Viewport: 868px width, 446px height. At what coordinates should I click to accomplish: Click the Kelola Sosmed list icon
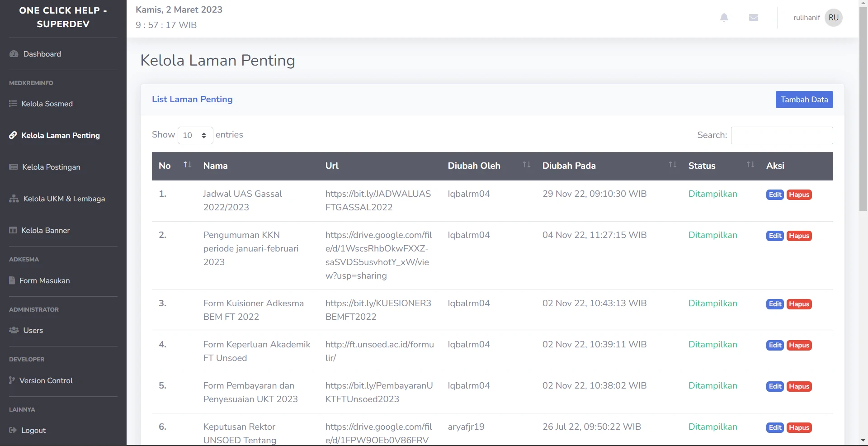pos(13,104)
